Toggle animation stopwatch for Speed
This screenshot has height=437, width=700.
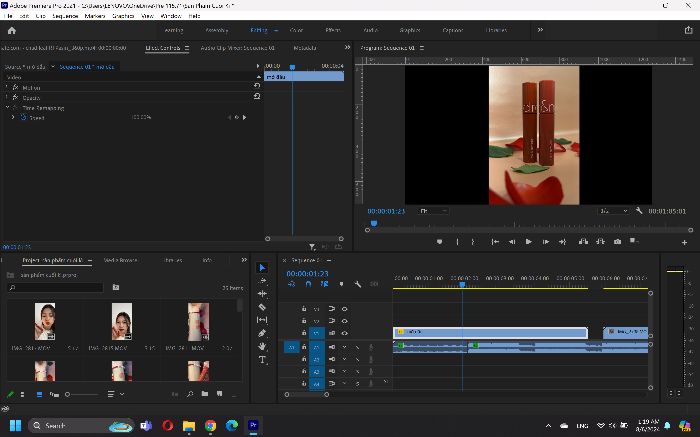click(24, 117)
